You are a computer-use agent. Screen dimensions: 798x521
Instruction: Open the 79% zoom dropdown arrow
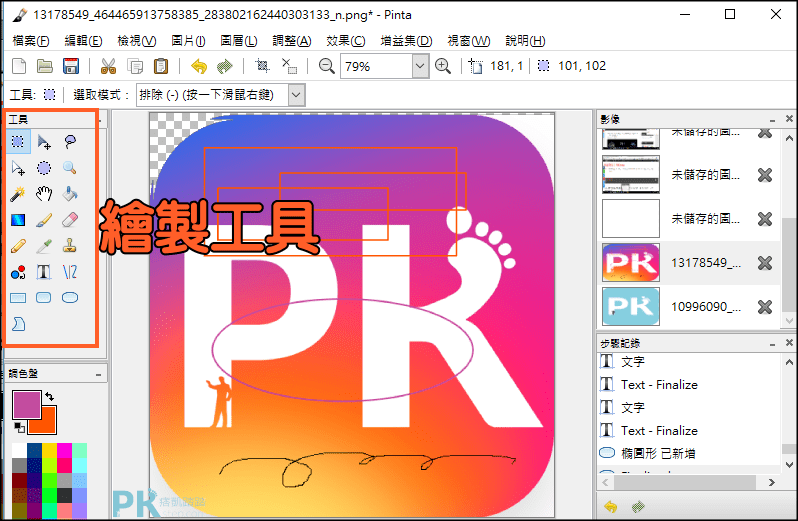tap(420, 66)
